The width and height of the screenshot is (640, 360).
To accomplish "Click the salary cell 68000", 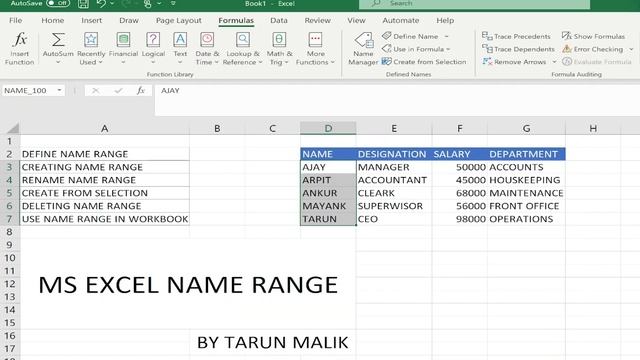I will tap(460, 193).
